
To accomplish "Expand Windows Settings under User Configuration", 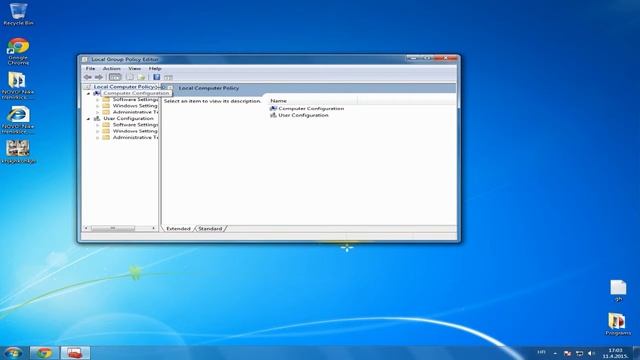I will coord(98,131).
